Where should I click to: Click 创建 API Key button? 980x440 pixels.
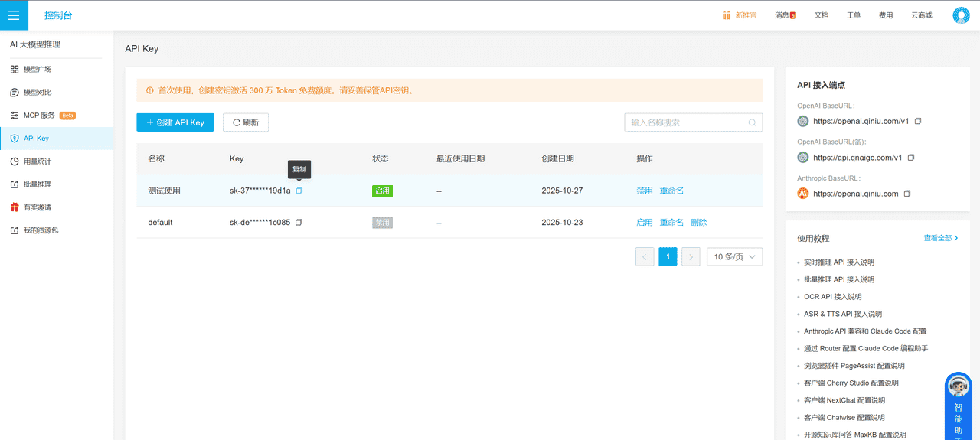[x=175, y=122]
